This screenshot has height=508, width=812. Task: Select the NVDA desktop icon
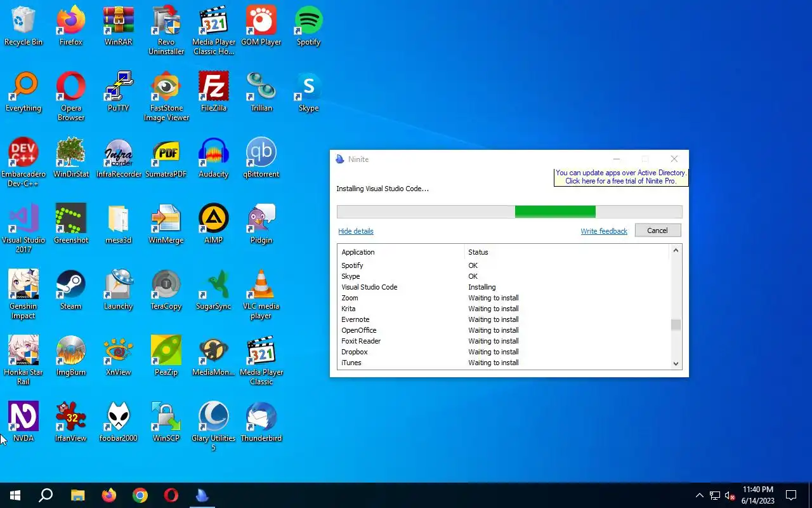click(x=23, y=423)
